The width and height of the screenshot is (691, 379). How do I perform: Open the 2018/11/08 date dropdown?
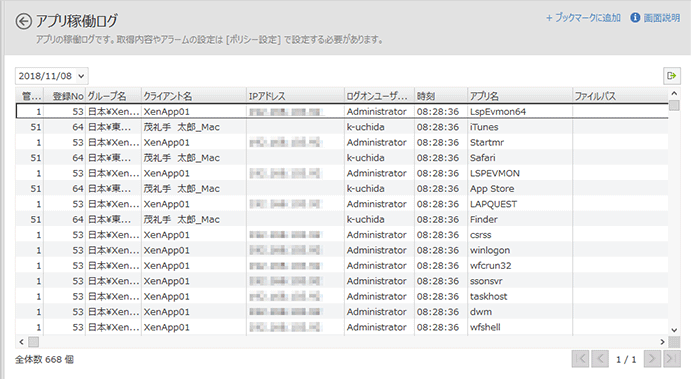52,76
